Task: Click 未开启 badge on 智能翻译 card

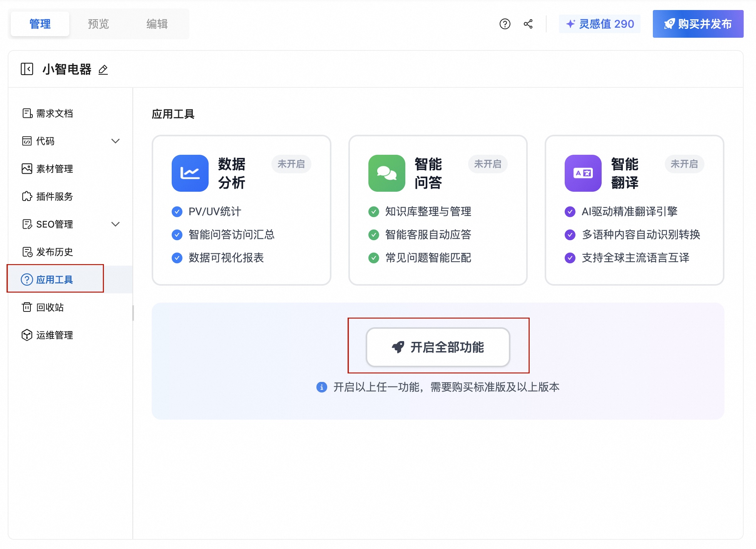Action: pos(684,164)
